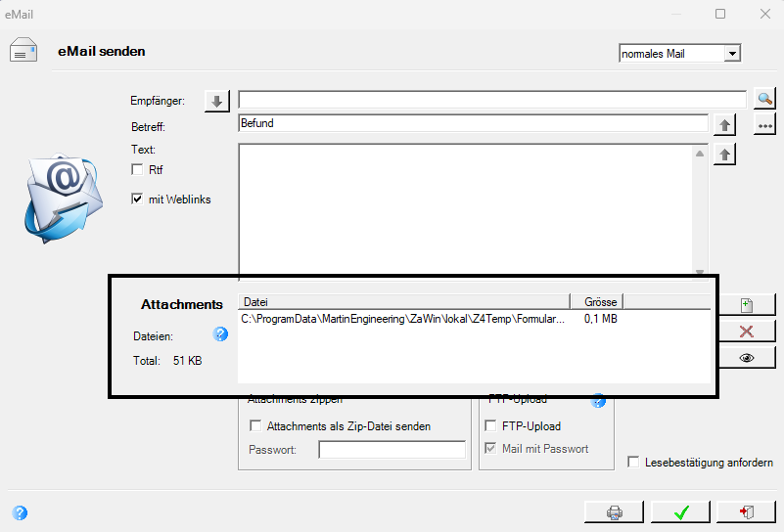
Task: Click the Datei column header
Action: (404, 302)
